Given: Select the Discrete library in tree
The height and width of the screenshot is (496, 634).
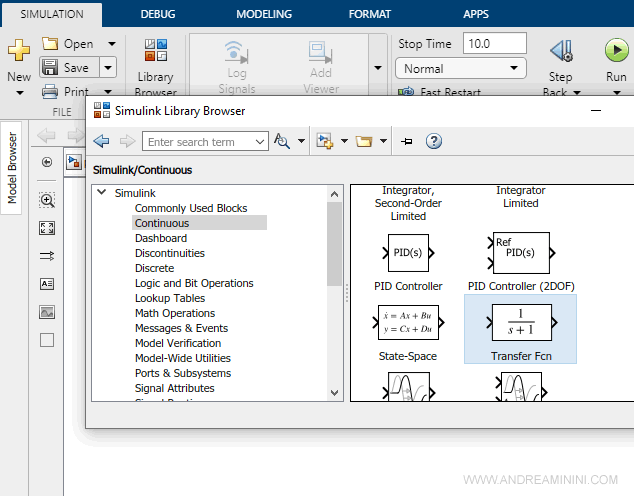Looking at the screenshot, I should click(x=154, y=268).
